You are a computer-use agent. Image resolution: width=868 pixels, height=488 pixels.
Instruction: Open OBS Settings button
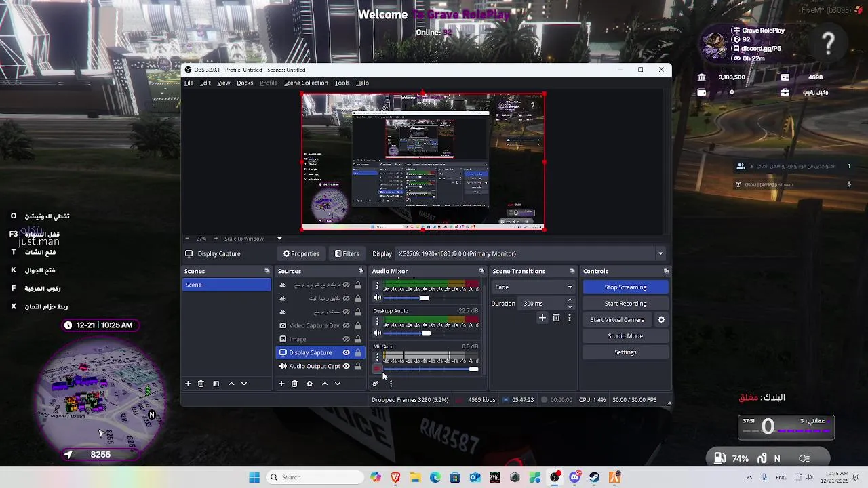click(x=625, y=352)
